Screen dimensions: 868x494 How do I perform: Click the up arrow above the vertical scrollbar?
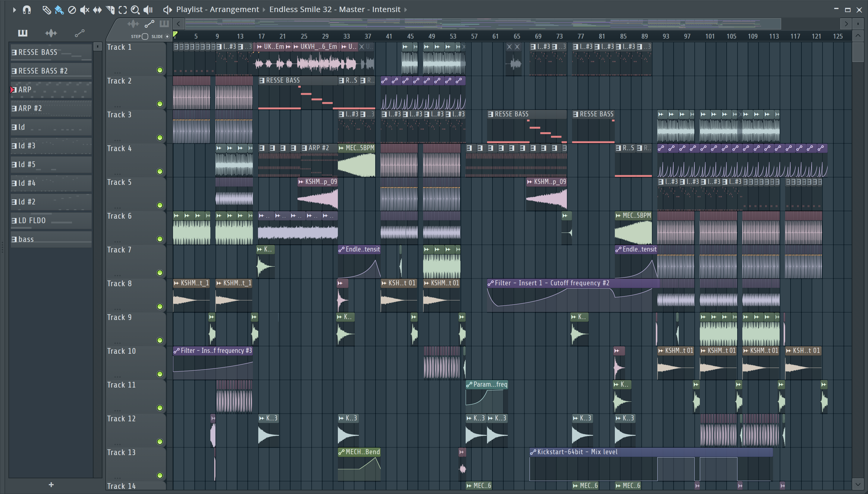pyautogui.click(x=858, y=36)
